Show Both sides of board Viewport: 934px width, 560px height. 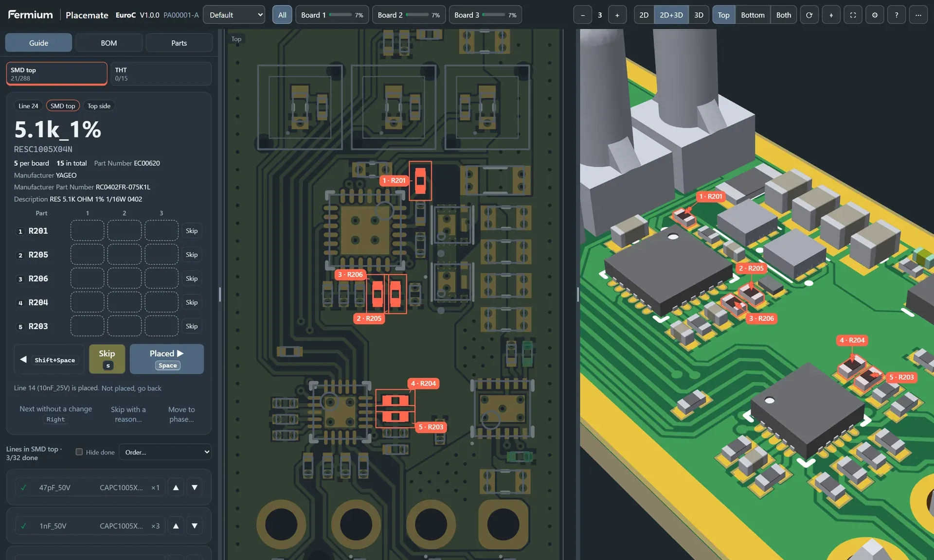click(x=783, y=15)
